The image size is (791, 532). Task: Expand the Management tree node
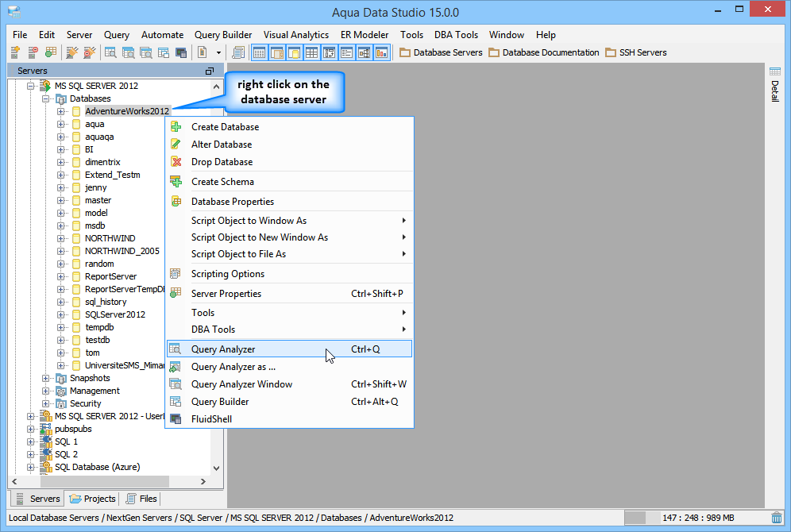(x=46, y=391)
